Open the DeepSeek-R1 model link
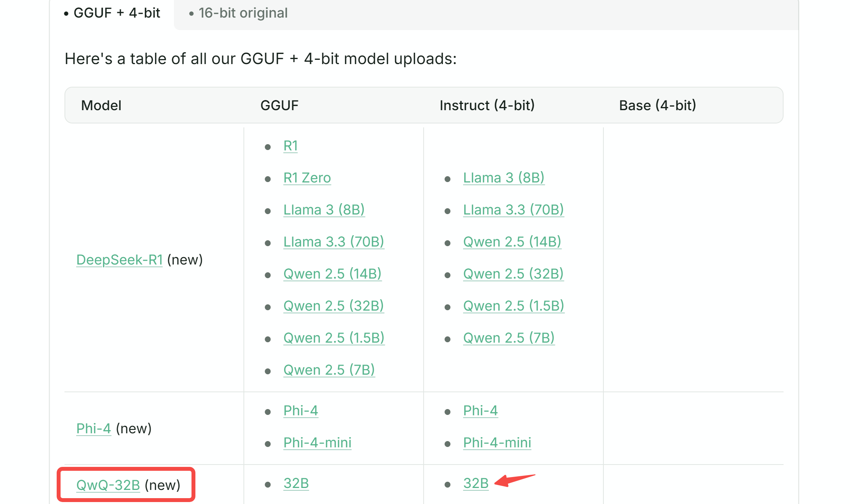The width and height of the screenshot is (850, 504). point(119,260)
